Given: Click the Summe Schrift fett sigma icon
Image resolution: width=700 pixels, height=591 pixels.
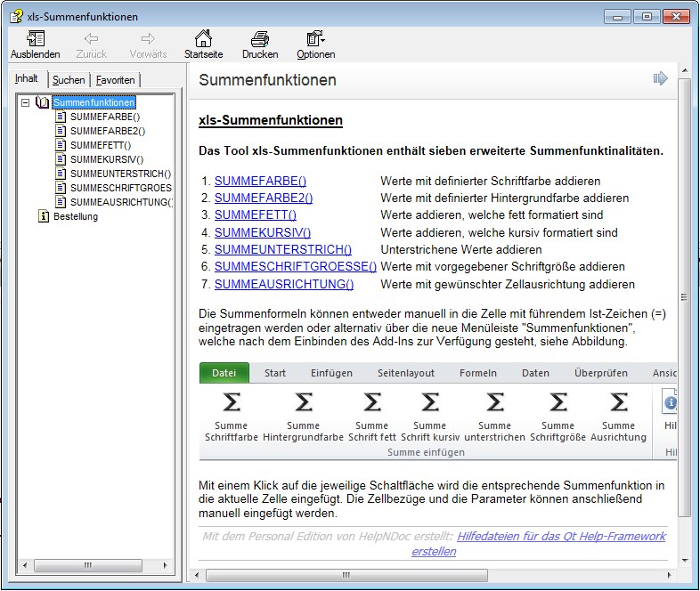Looking at the screenshot, I should pos(372,402).
